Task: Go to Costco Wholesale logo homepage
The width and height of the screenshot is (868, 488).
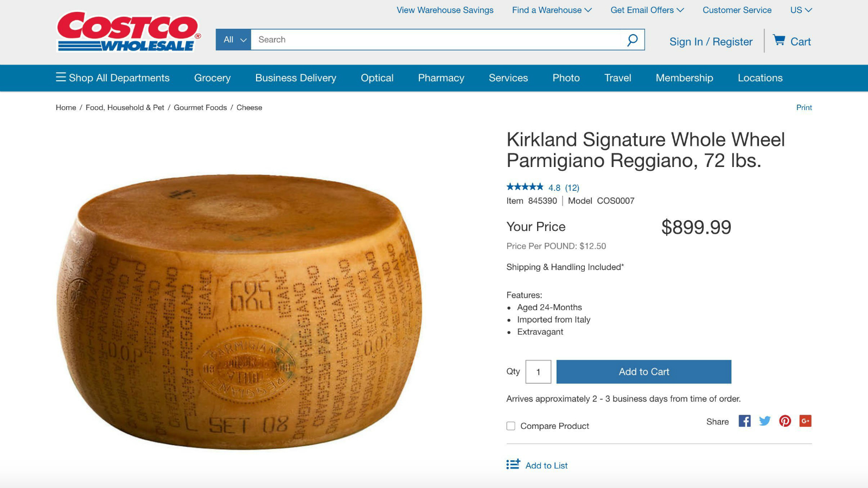Action: pos(129,32)
